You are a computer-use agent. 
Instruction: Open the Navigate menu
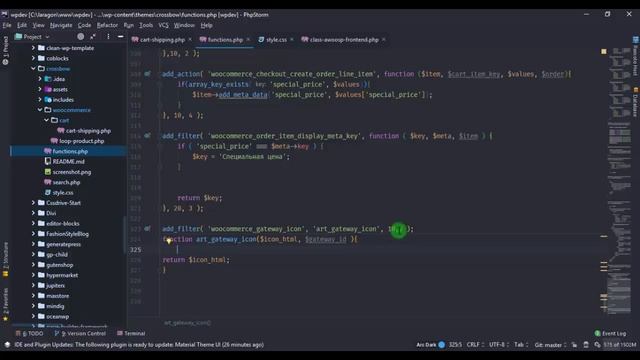coord(61,25)
